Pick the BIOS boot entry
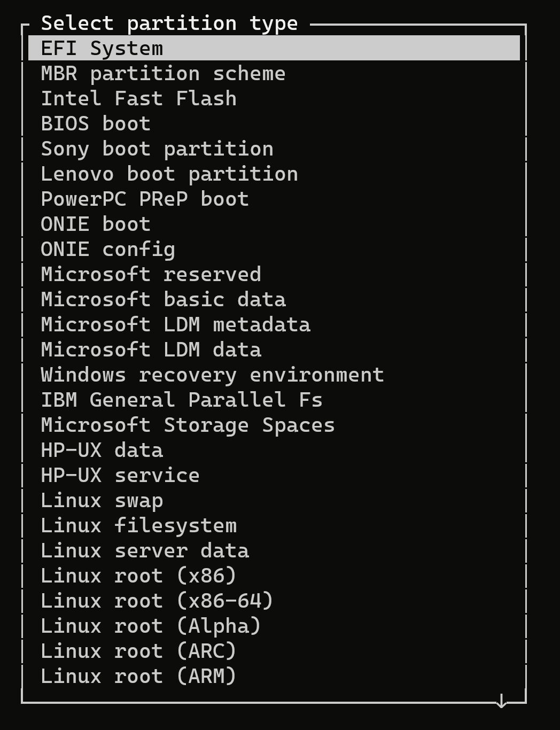This screenshot has width=560, height=730. (96, 123)
